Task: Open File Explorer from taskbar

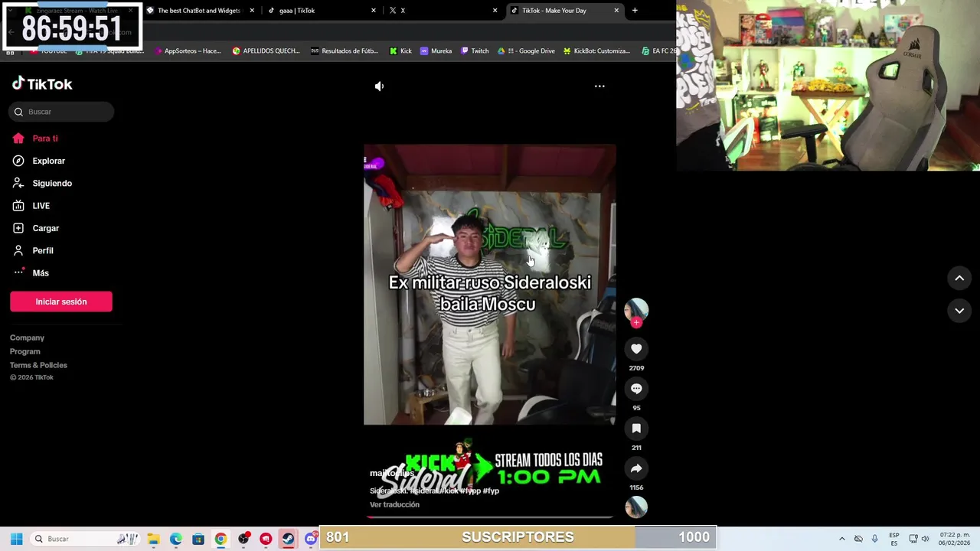Action: pyautogui.click(x=153, y=539)
